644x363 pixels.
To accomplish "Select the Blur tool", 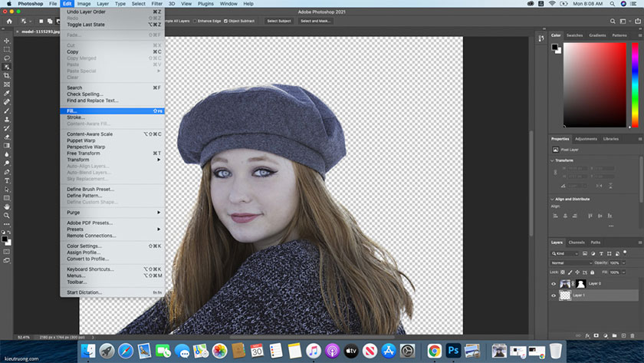I will [x=7, y=154].
